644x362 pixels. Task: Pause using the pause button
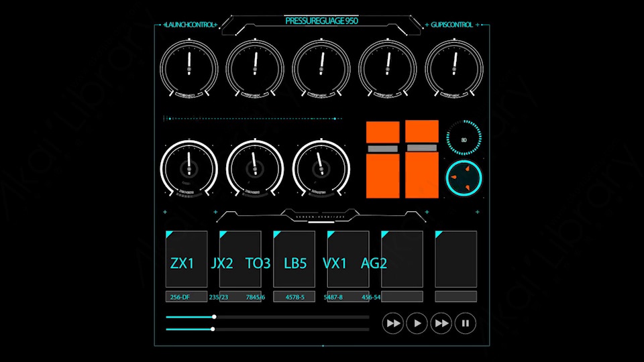pos(466,323)
